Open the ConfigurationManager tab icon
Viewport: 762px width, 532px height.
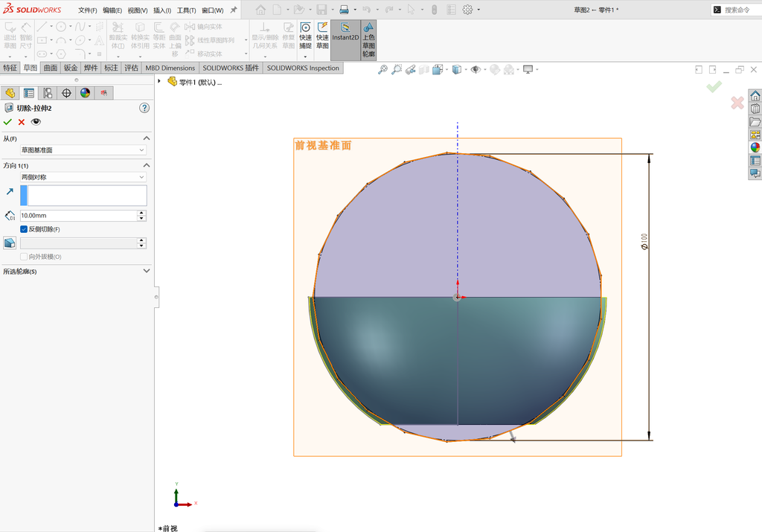tap(48, 93)
